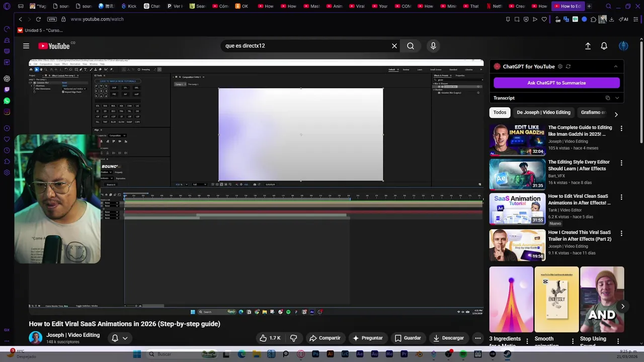The image size is (644, 362).
Task: Click the taskbar Buscar search box
Action: [x=182, y=354]
